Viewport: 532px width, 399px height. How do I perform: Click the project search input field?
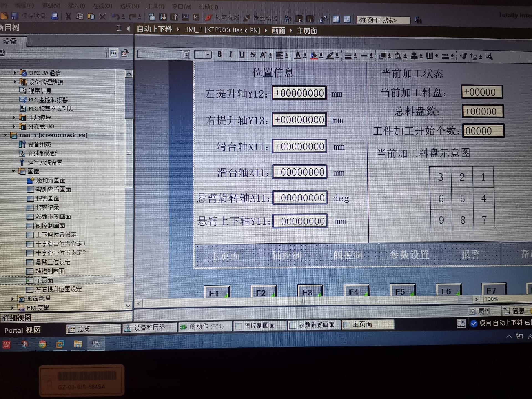[x=383, y=20]
